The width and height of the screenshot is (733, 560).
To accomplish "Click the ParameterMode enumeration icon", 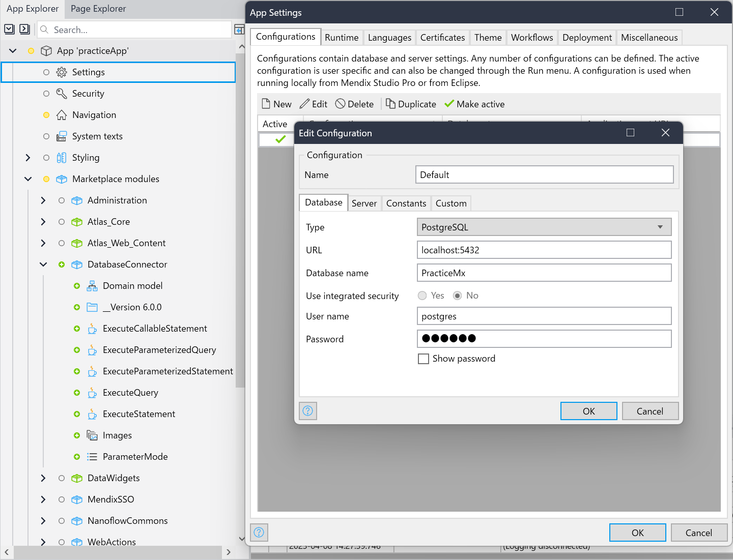I will pos(92,457).
